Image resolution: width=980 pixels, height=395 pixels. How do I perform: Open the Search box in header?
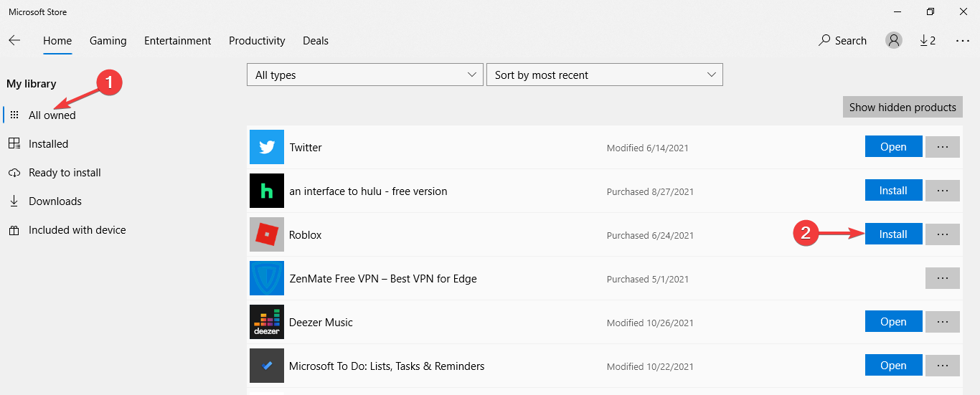[x=843, y=41]
